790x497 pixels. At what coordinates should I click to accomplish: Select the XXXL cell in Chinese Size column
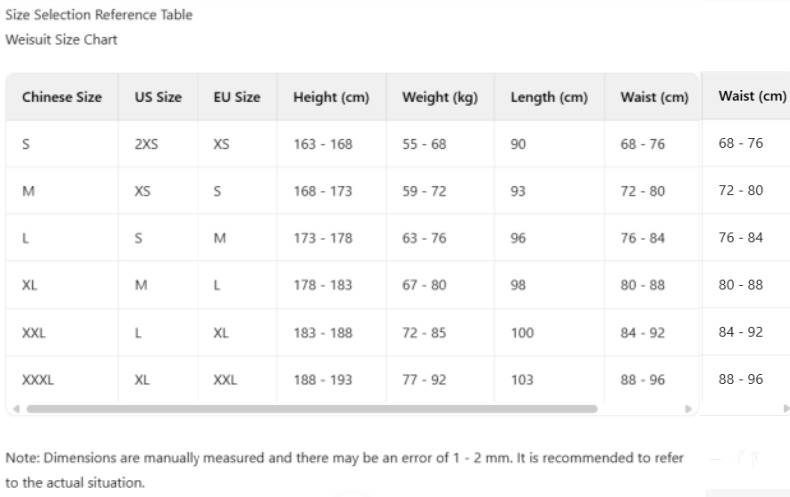[38, 380]
